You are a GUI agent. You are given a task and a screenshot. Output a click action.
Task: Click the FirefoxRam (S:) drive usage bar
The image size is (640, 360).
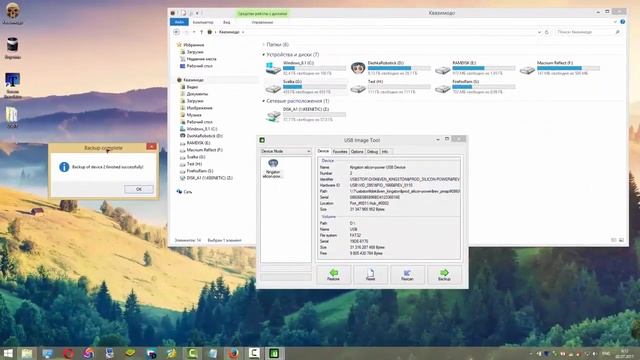[484, 87]
